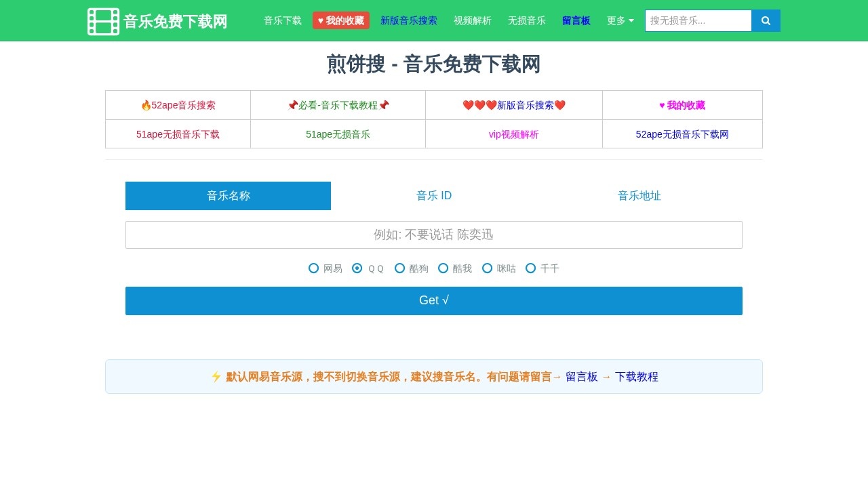Click the 煎饼搜 - 音乐免费下载网 heading
Viewport: 868px width, 488px height.
click(x=434, y=64)
